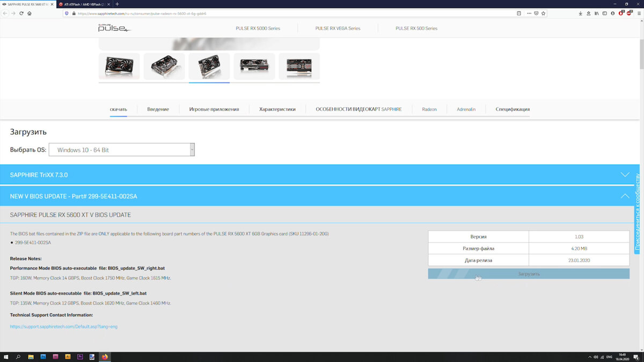Open a new browser tab with the plus icon
Image resolution: width=644 pixels, height=362 pixels.
point(117,4)
